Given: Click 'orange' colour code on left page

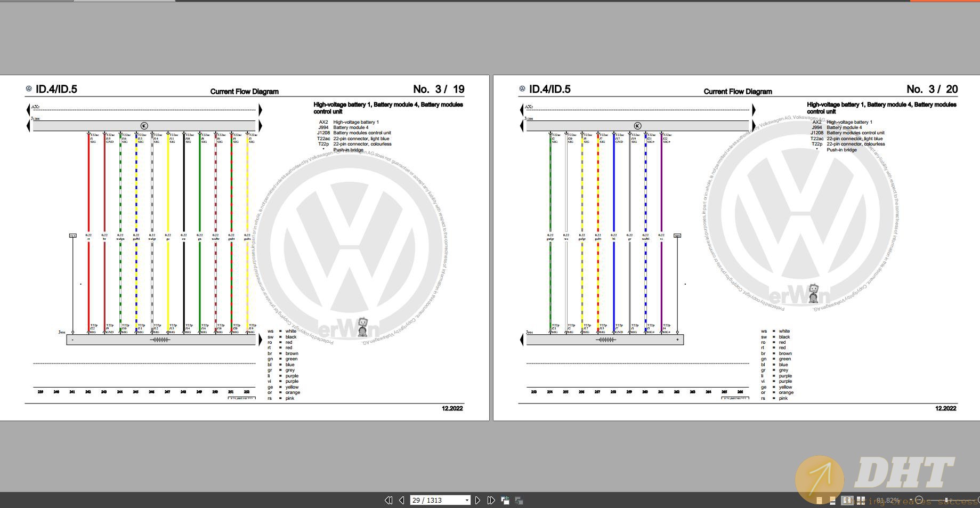Looking at the screenshot, I should [x=293, y=392].
